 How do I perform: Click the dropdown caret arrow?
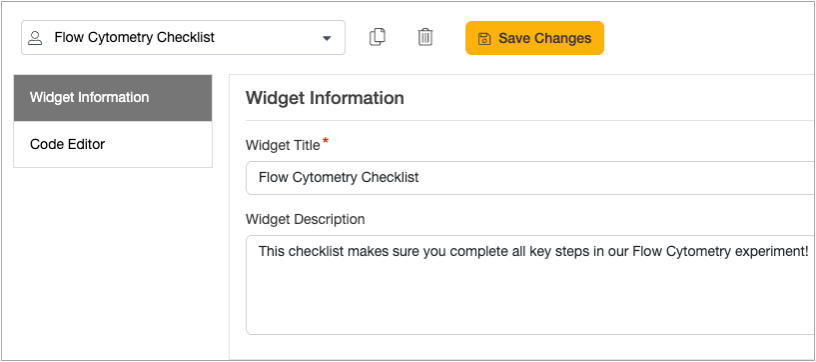[x=327, y=38]
